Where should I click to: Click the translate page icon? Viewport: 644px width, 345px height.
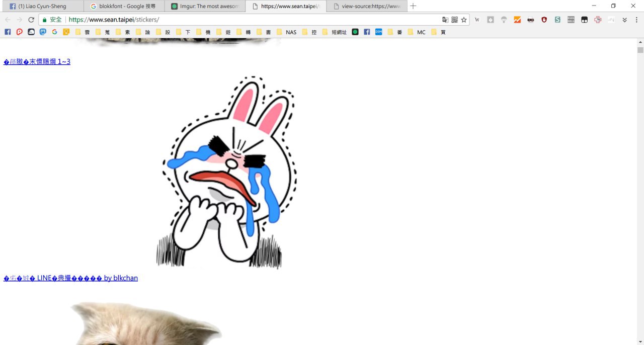(445, 20)
